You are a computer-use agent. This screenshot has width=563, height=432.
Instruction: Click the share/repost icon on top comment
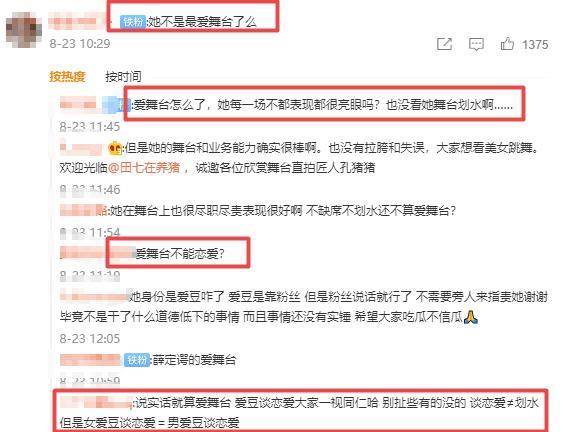[444, 44]
